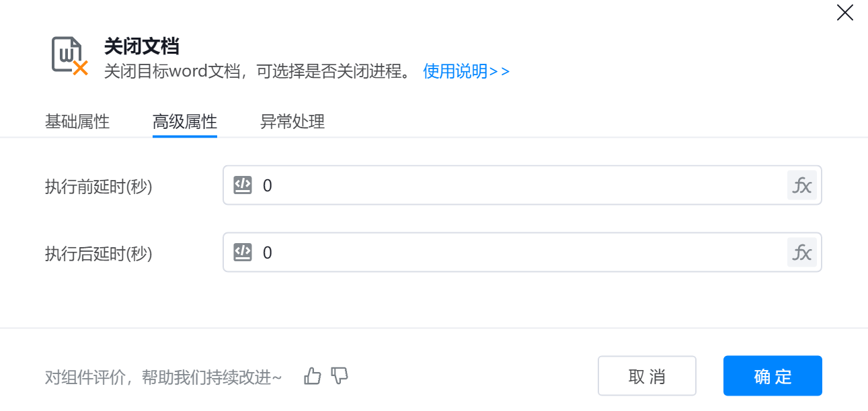Click code icon in 执行后延时 field
The height and width of the screenshot is (411, 868).
pyautogui.click(x=243, y=253)
